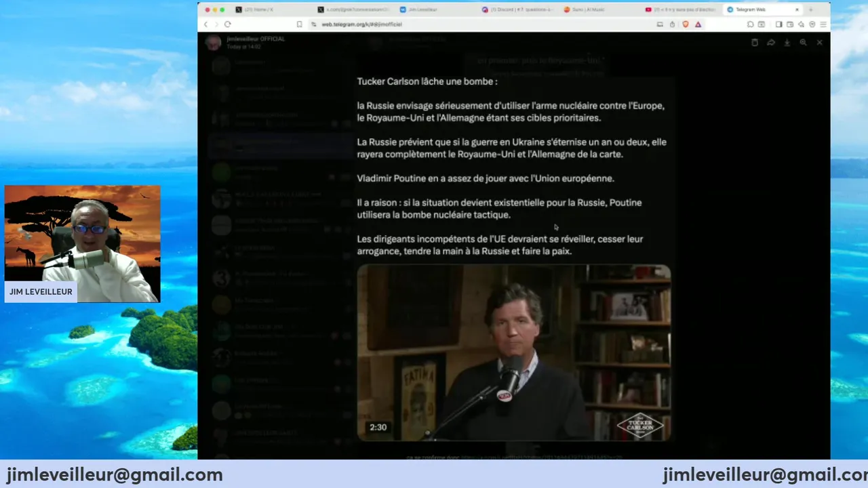Viewport: 868px width, 488px height.
Task: Open the browser hamburger menu
Action: pos(823,24)
